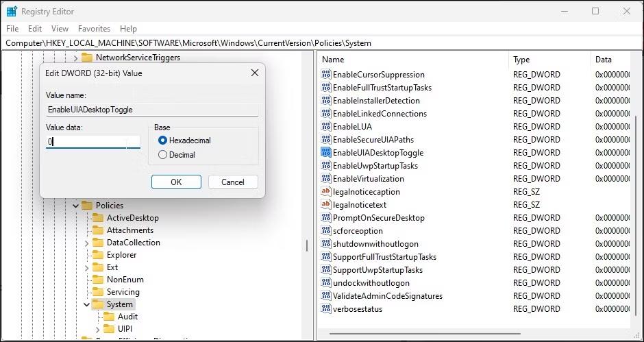Open the Favorites menu
The width and height of the screenshot is (644, 342).
pyautogui.click(x=94, y=29)
